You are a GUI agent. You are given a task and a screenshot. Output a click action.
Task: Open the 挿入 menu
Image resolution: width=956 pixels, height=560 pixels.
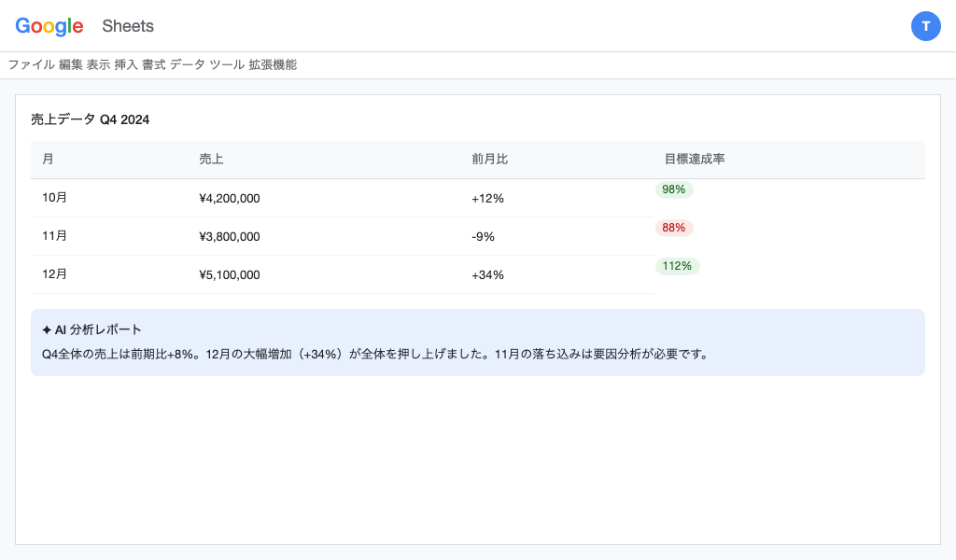126,64
